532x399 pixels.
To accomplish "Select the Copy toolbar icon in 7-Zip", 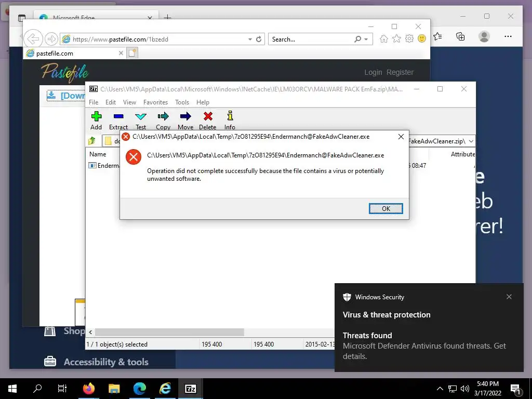I will (x=163, y=117).
